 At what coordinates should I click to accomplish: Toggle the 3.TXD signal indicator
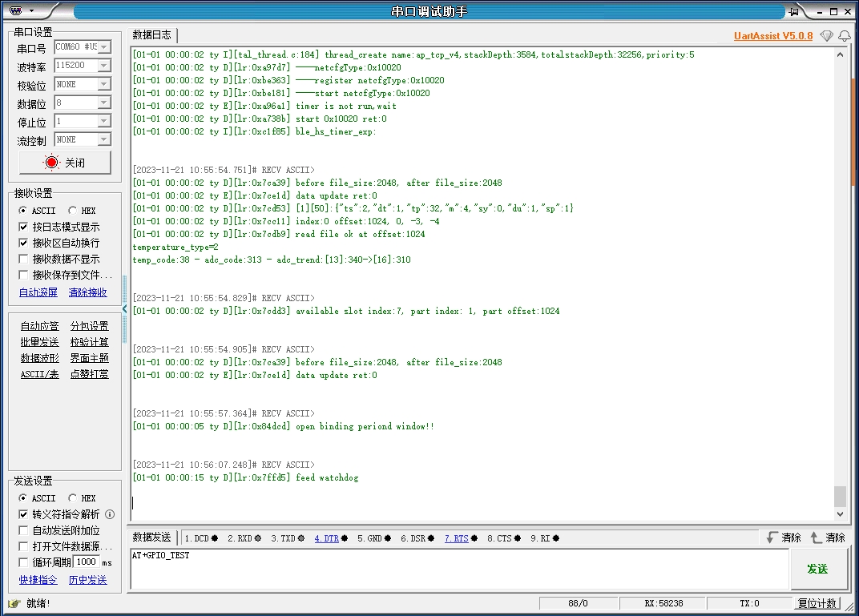point(300,538)
